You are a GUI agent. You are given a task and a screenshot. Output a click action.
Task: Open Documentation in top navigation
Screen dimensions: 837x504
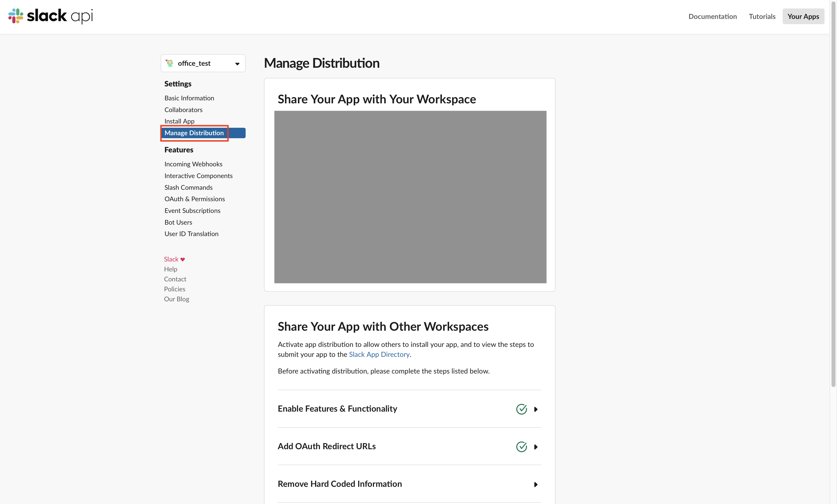click(x=712, y=16)
